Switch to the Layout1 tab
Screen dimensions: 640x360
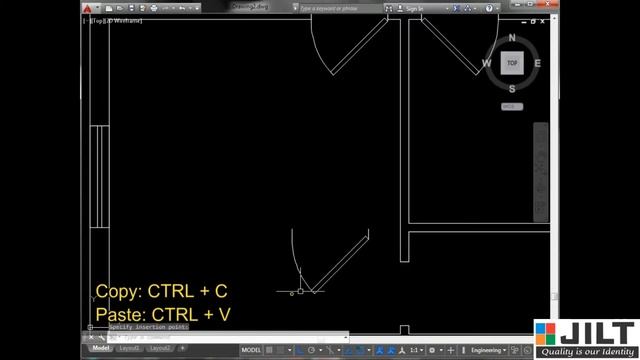click(x=129, y=348)
